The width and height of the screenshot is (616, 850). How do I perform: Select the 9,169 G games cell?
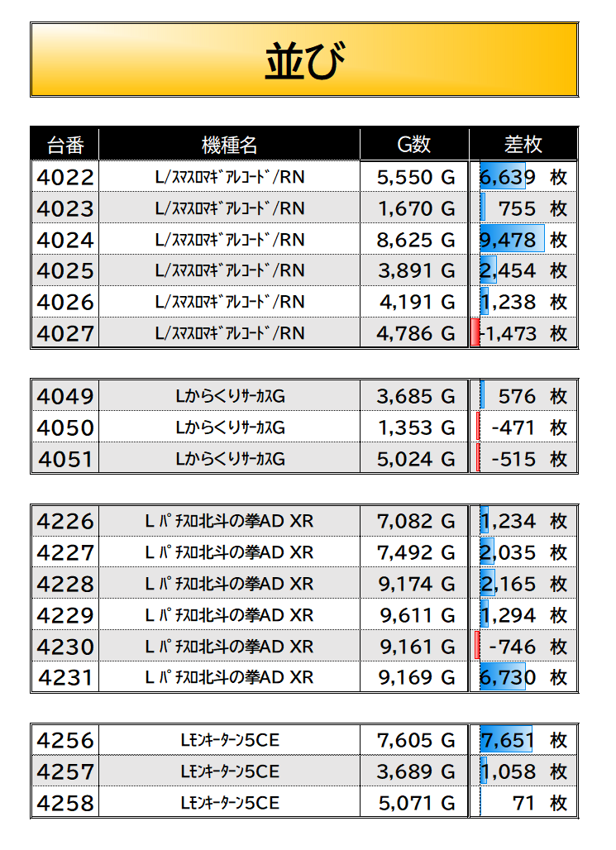coord(414,677)
